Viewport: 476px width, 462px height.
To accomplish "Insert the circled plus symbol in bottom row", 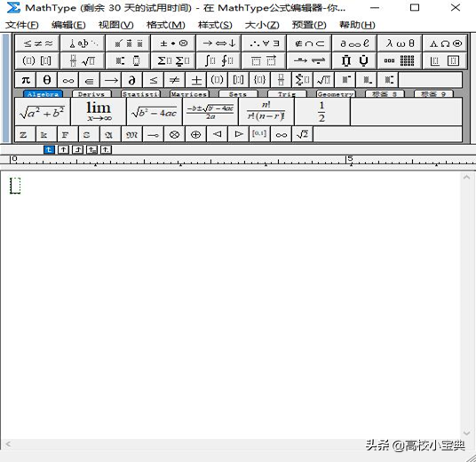I will [195, 134].
